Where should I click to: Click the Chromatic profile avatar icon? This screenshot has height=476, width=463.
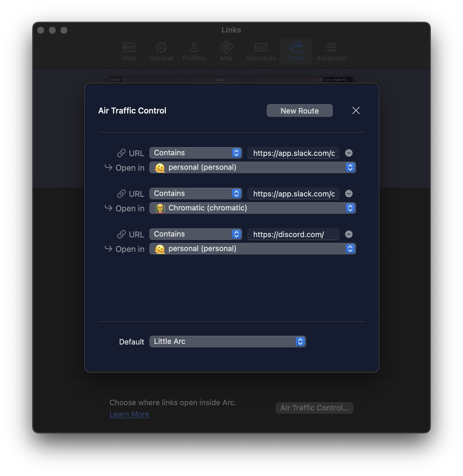[160, 208]
